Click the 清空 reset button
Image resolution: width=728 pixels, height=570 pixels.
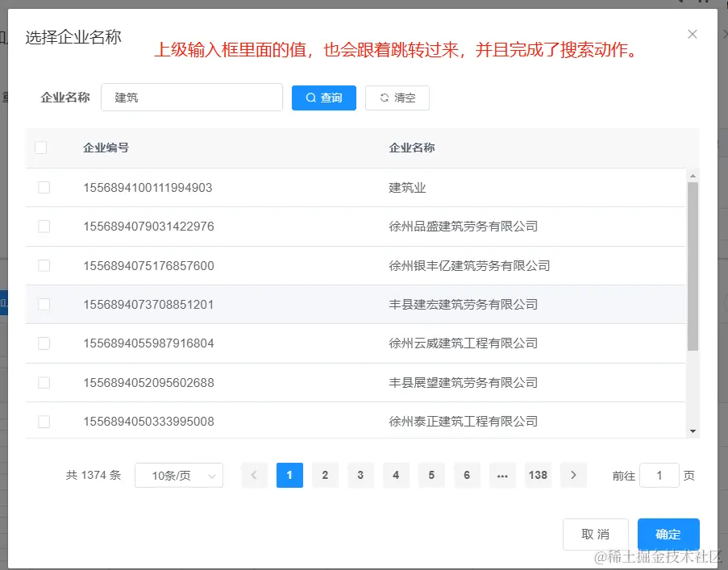[397, 98]
